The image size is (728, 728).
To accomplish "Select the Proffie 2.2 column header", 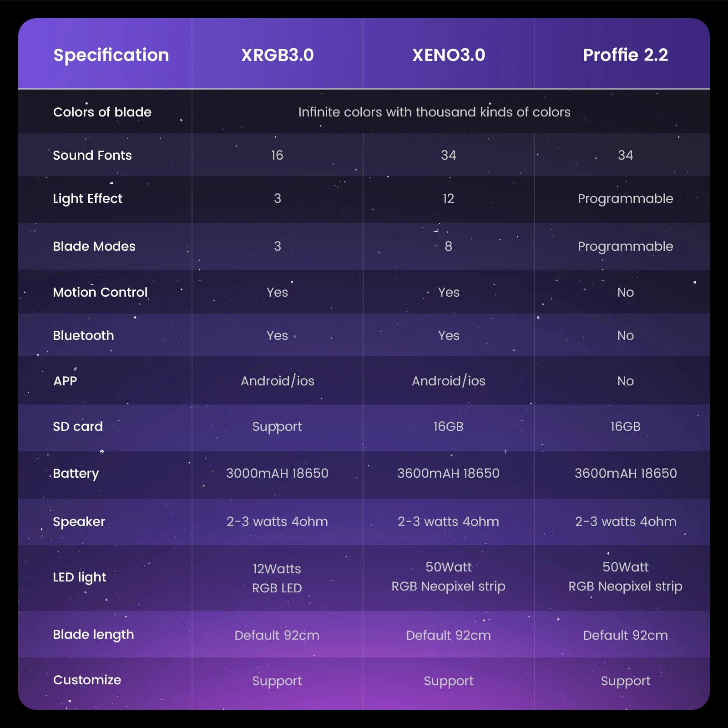I will (625, 55).
